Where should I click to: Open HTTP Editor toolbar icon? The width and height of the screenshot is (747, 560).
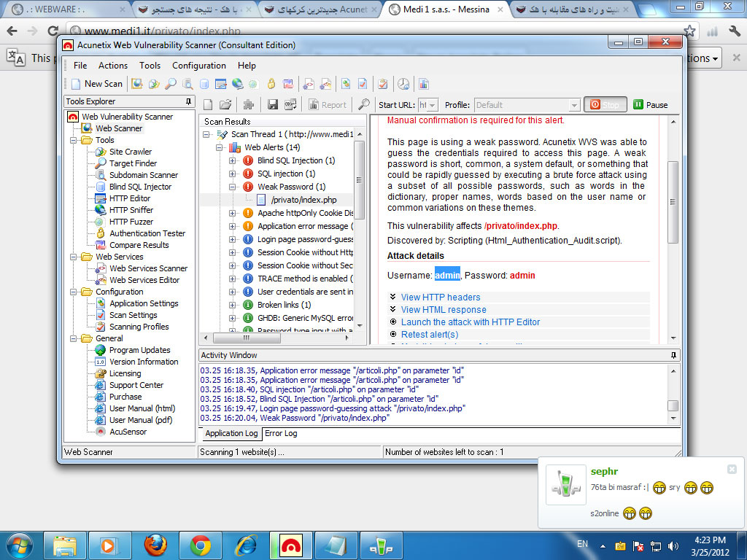pyautogui.click(x=220, y=84)
